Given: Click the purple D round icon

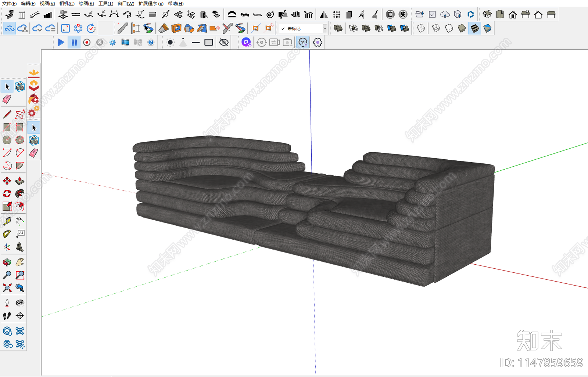Looking at the screenshot, I should [246, 43].
